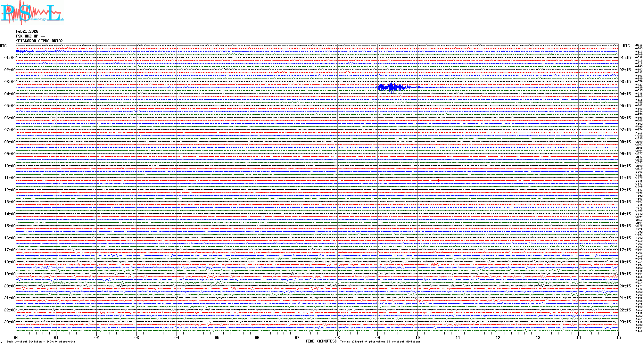Click the TIME (MINUTES) axis title

(321, 341)
